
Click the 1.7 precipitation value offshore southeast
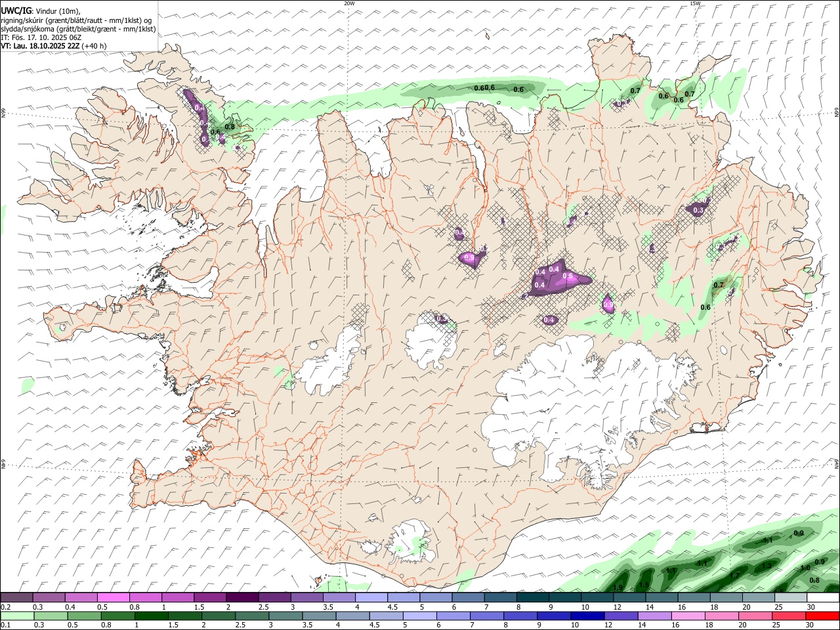[734, 576]
